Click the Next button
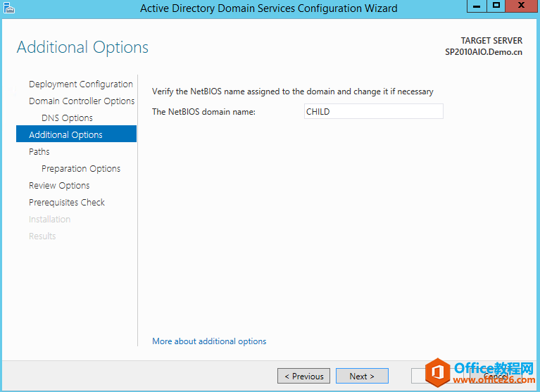The image size is (540, 392). click(x=362, y=376)
